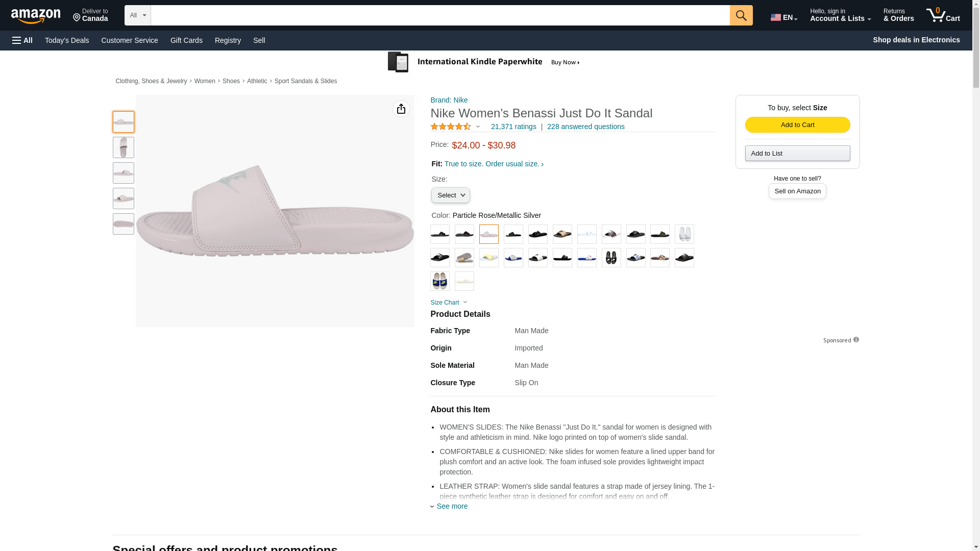Select the Particle Rose/Metallic Silver color swatch

488,234
